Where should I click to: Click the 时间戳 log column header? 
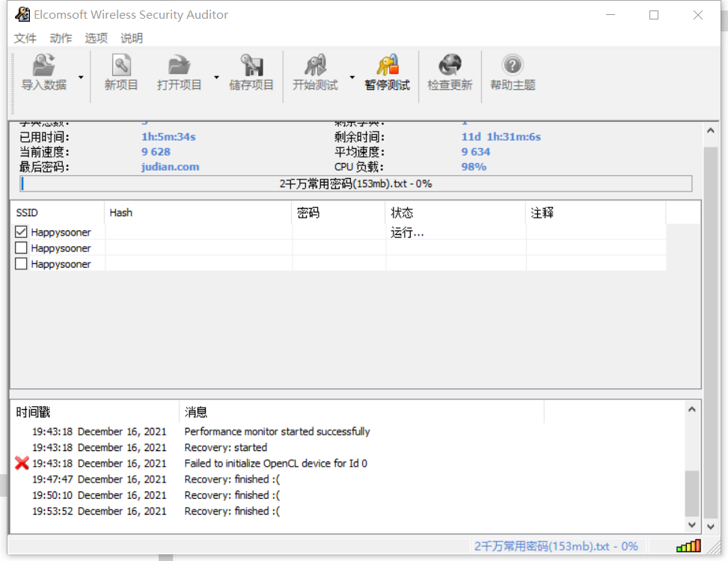[95, 411]
